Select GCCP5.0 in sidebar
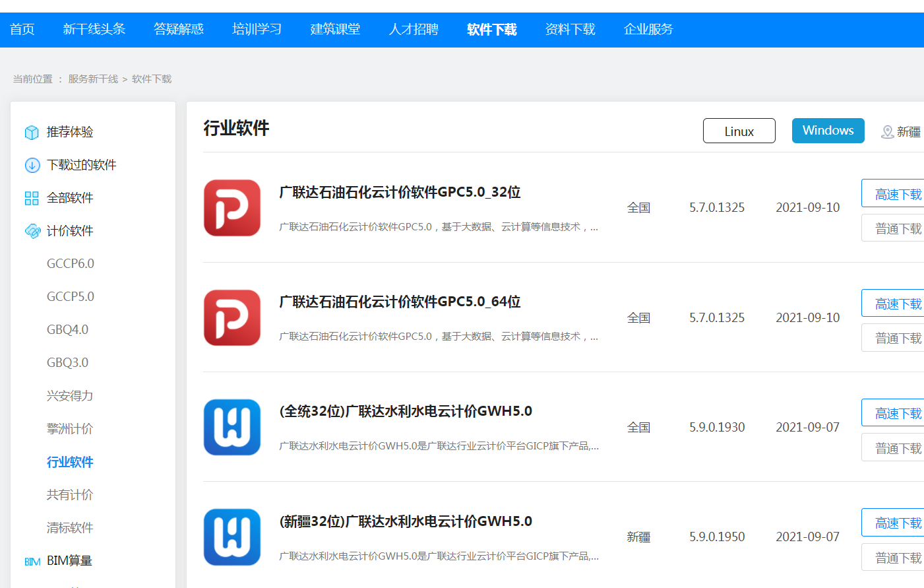Viewport: 924px width, 588px height. [71, 297]
